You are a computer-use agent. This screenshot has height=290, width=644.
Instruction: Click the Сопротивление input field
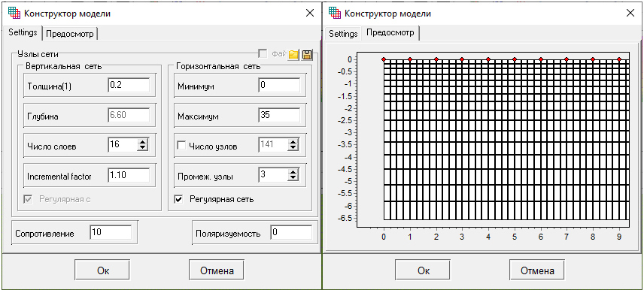tap(111, 233)
